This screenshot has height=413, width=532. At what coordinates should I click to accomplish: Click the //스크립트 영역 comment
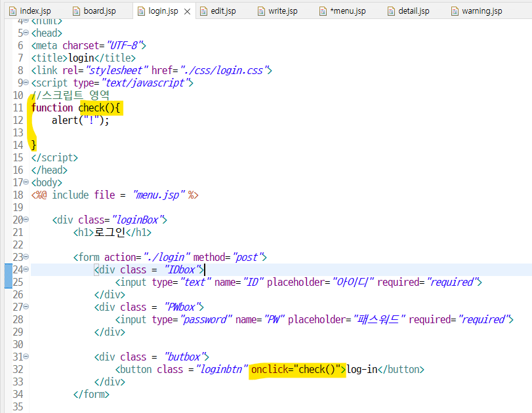(x=70, y=95)
